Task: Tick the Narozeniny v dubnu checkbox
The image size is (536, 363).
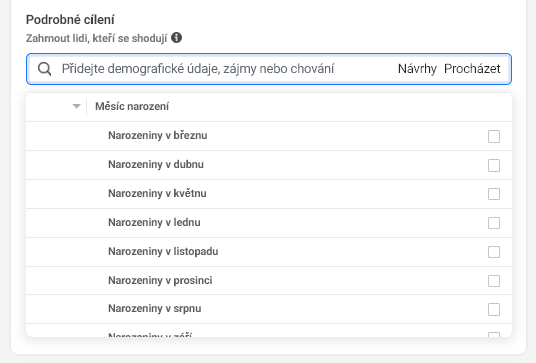Action: pyautogui.click(x=494, y=165)
